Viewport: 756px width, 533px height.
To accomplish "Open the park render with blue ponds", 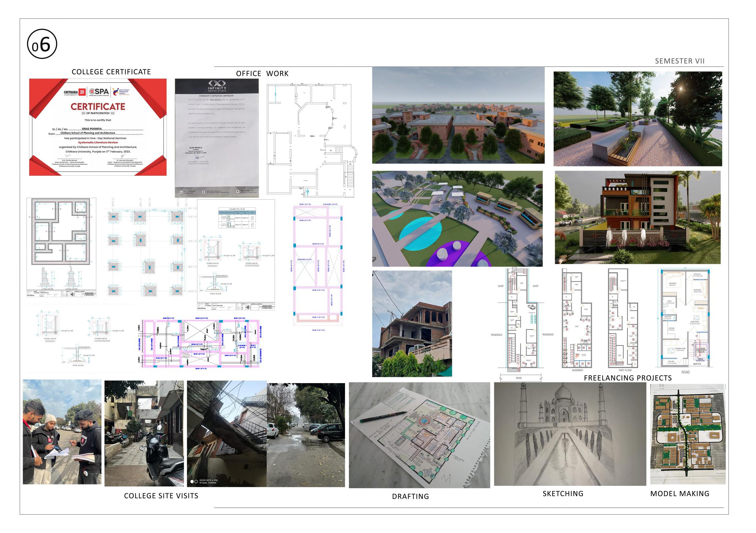I will 457,219.
